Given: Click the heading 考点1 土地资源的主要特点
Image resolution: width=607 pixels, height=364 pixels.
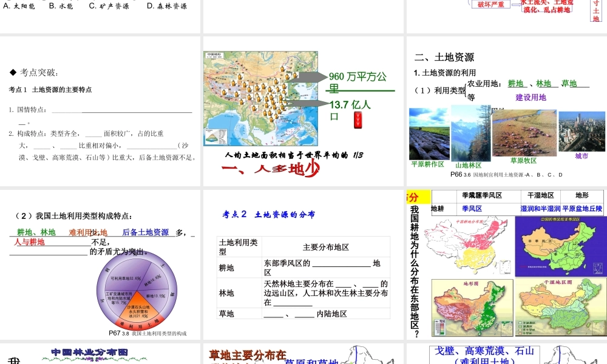Looking at the screenshot, I should coord(50,90).
